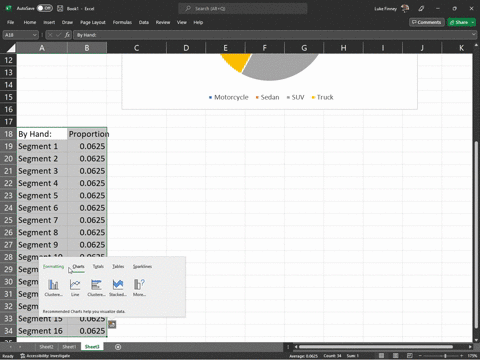Screen dimensions: 480x360
Task: Click horizontal scrollbar left arrow
Action: [x=296, y=347]
